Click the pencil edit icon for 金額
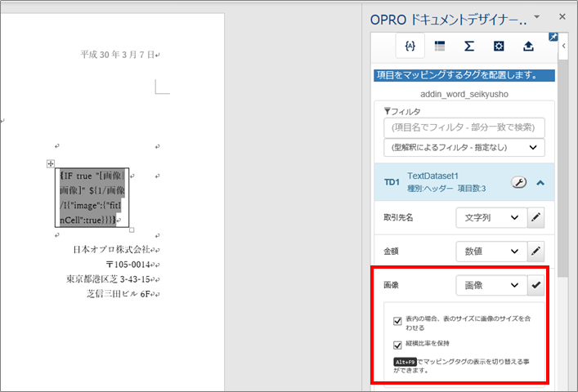Screen dimensions: 578x392 pos(535,252)
